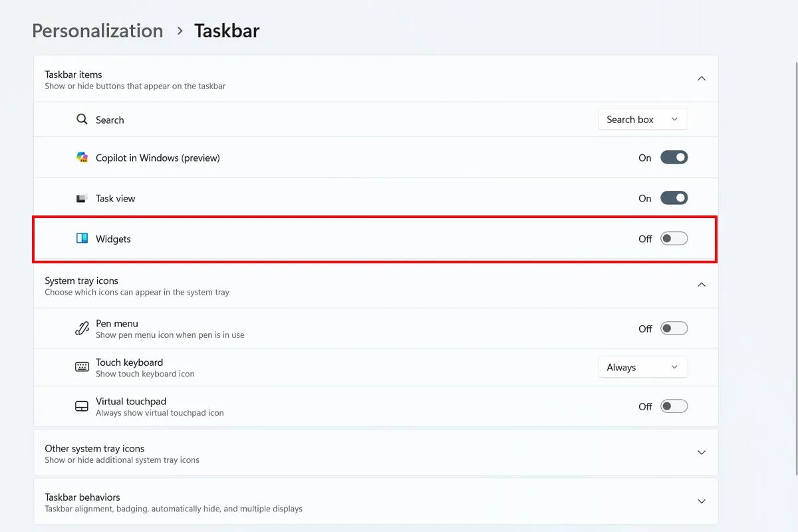
Task: Click the Task view icon
Action: click(x=82, y=198)
